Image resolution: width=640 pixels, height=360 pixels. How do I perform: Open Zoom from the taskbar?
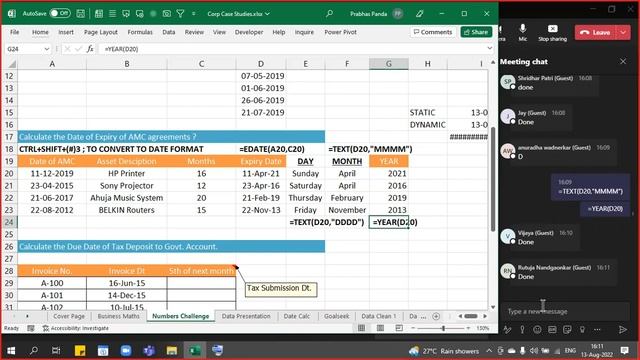[126, 351]
